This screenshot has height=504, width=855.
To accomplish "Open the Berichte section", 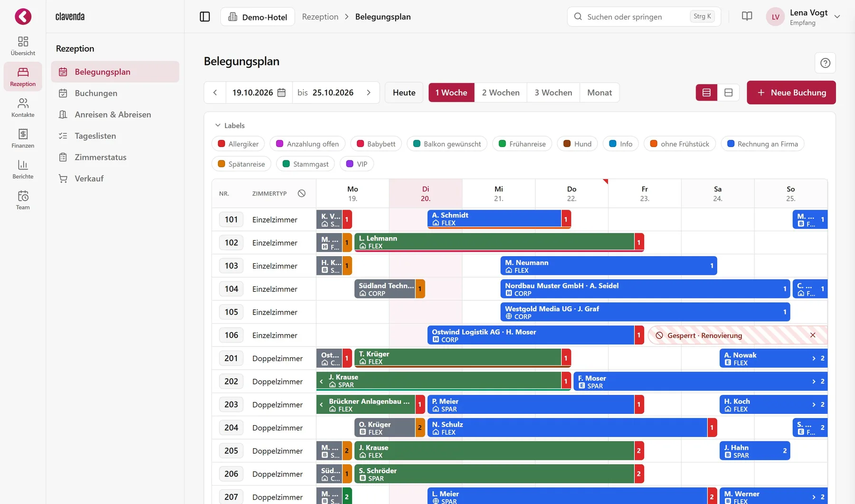I will pos(23,169).
